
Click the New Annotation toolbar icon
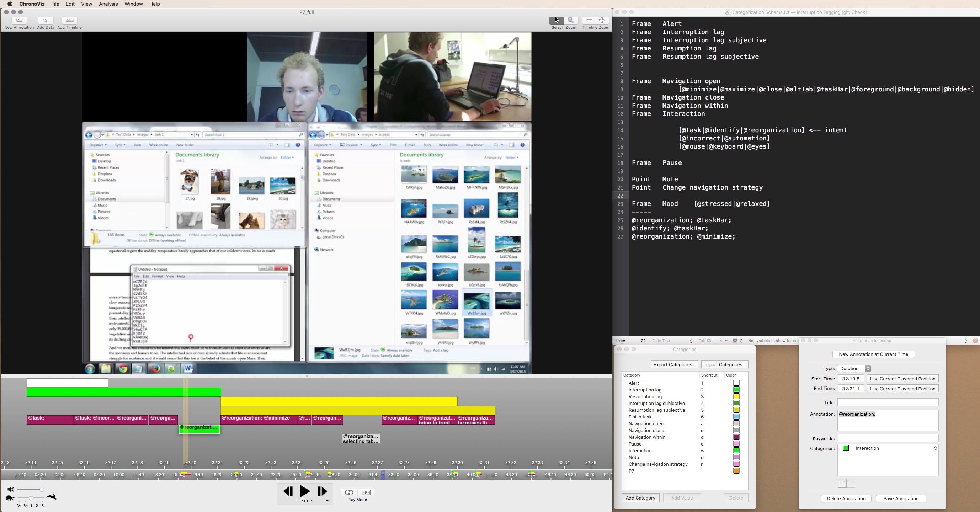point(19,21)
